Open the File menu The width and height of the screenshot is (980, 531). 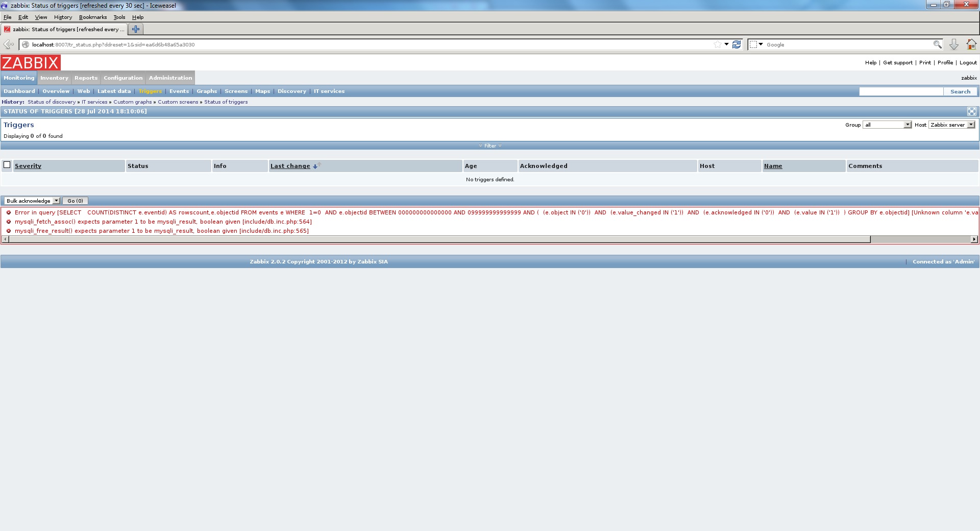8,17
